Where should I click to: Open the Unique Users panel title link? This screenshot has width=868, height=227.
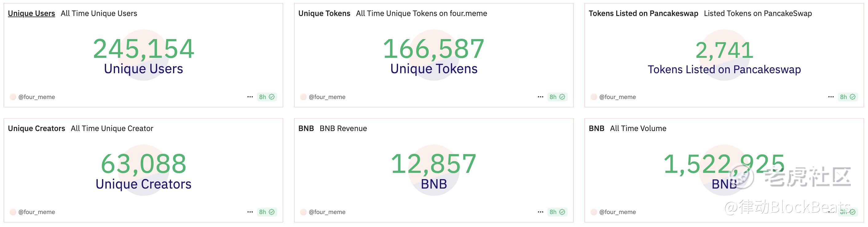coord(31,14)
